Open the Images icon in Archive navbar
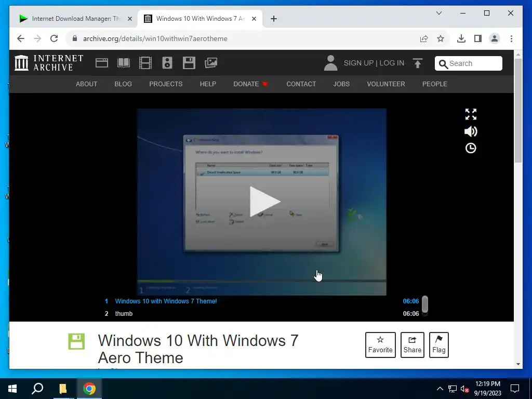Viewport: 532px width, 399px height. tap(211, 63)
